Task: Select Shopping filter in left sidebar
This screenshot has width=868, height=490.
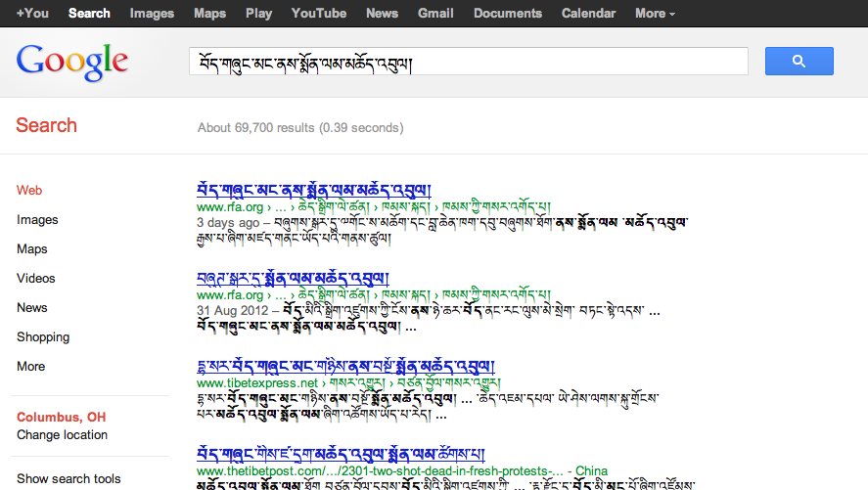Action: pyautogui.click(x=43, y=336)
